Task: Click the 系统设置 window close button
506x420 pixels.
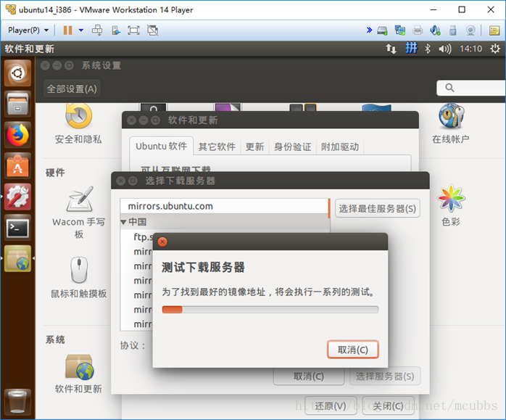Action: coord(45,65)
